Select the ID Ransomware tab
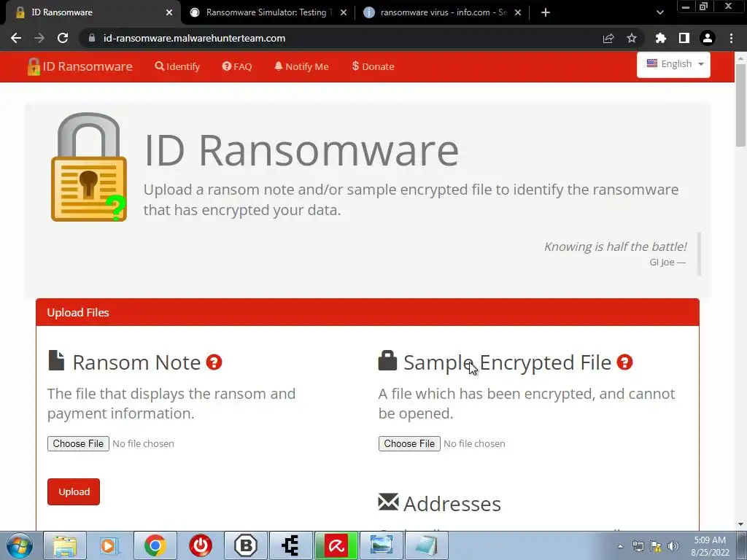The image size is (747, 560). pos(90,12)
